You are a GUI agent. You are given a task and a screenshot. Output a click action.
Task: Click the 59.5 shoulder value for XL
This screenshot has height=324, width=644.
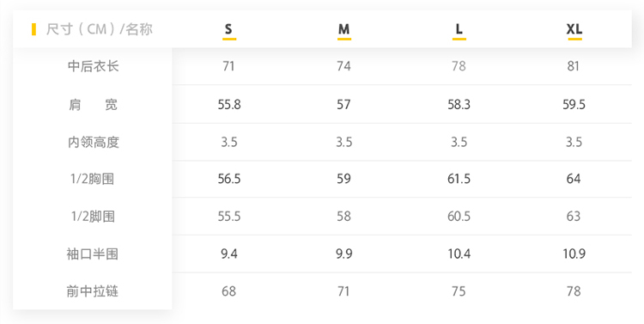pos(574,105)
